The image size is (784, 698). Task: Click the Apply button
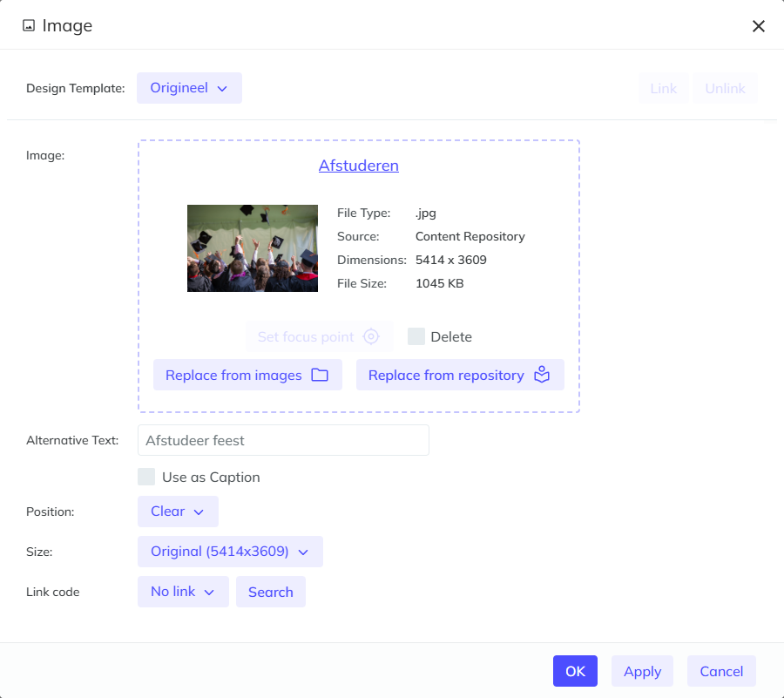(x=642, y=671)
